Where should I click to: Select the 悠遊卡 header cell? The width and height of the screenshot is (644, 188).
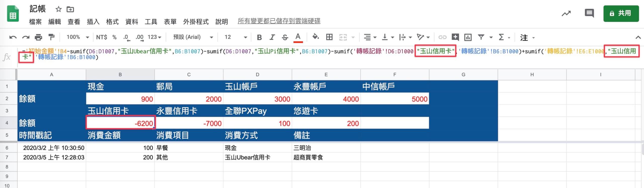(x=326, y=111)
